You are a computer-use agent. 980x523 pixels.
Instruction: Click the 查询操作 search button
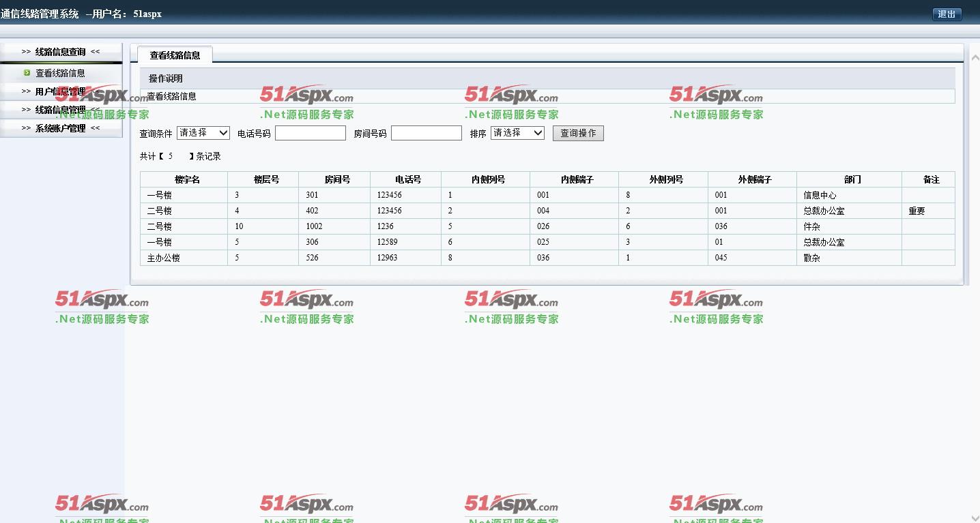578,134
